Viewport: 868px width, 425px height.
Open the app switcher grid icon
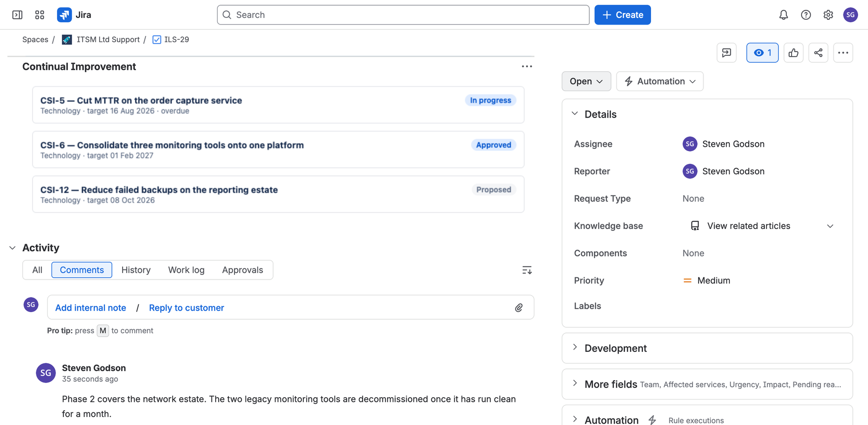[x=40, y=15]
